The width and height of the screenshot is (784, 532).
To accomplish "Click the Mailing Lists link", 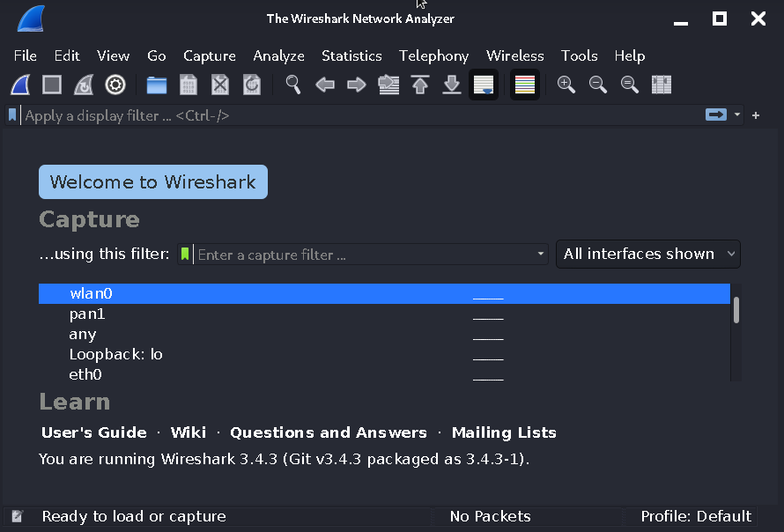I will pos(504,432).
